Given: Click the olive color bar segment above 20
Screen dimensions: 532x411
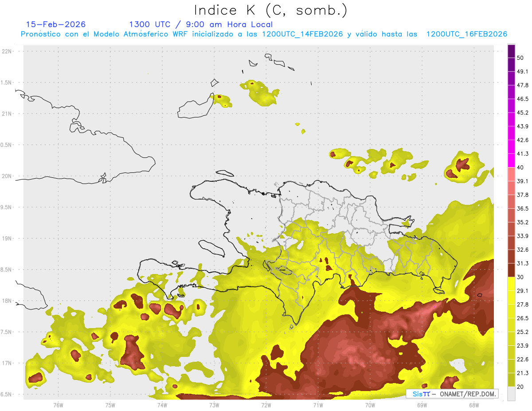Looking at the screenshot, I should point(511,380).
